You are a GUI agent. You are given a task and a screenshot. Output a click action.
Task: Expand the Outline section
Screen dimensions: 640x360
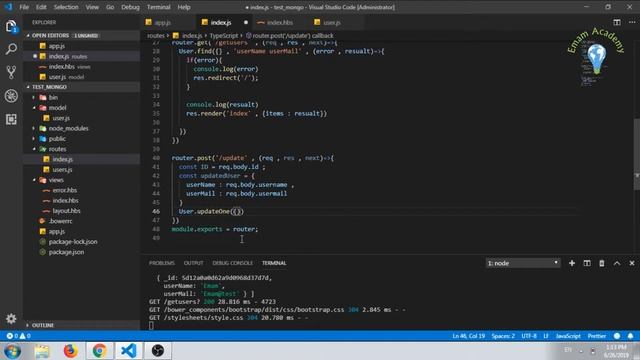(82, 325)
